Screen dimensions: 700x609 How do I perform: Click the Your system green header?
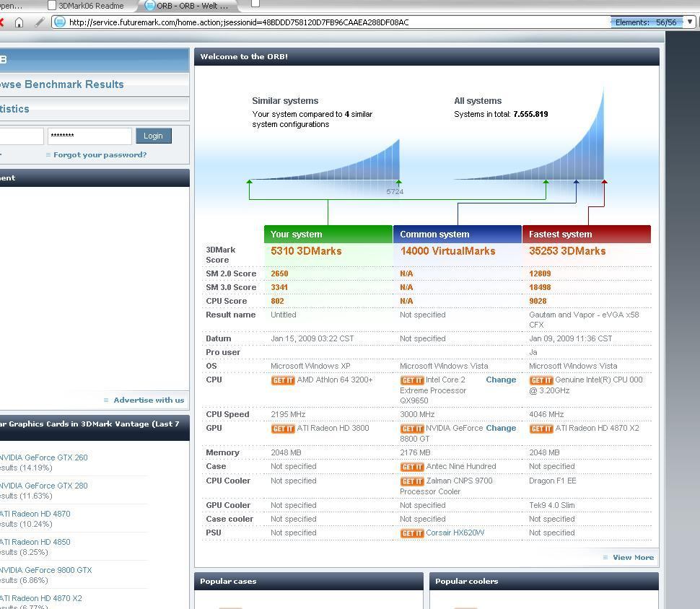pyautogui.click(x=328, y=235)
